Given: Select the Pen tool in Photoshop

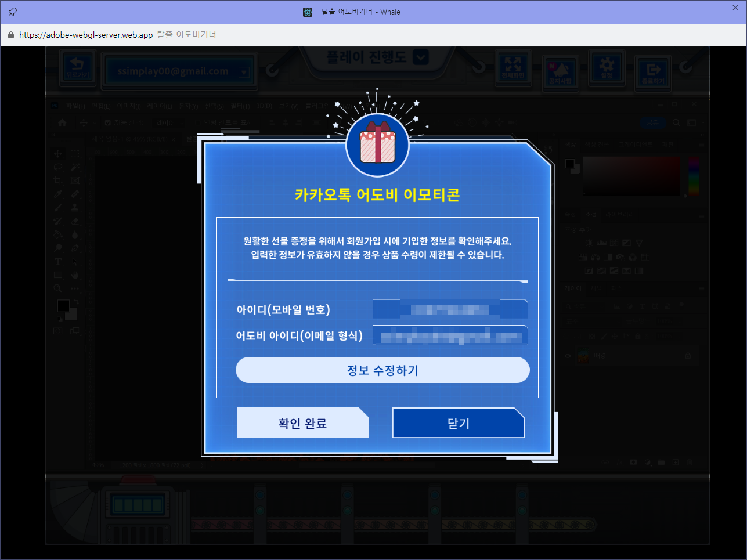Looking at the screenshot, I should tap(75, 248).
